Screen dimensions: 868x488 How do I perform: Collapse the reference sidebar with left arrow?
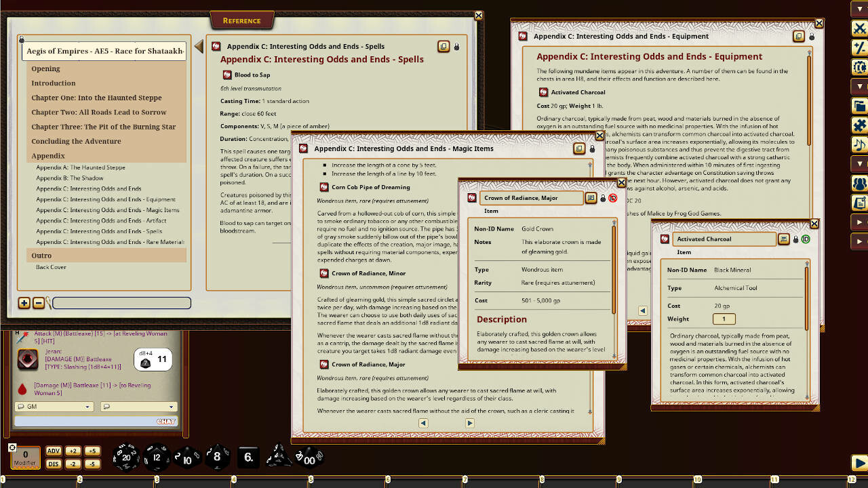199,46
